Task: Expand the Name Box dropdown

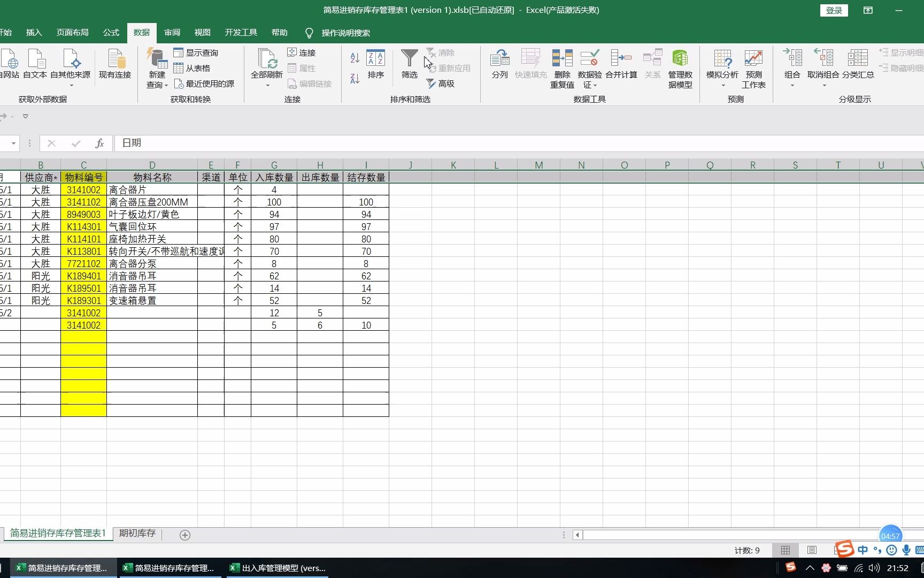Action: [13, 143]
